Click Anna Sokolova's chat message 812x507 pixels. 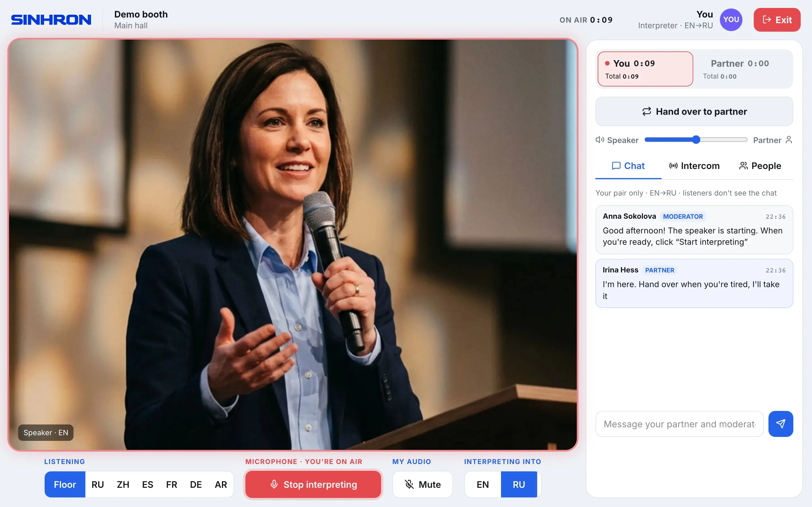(x=694, y=230)
